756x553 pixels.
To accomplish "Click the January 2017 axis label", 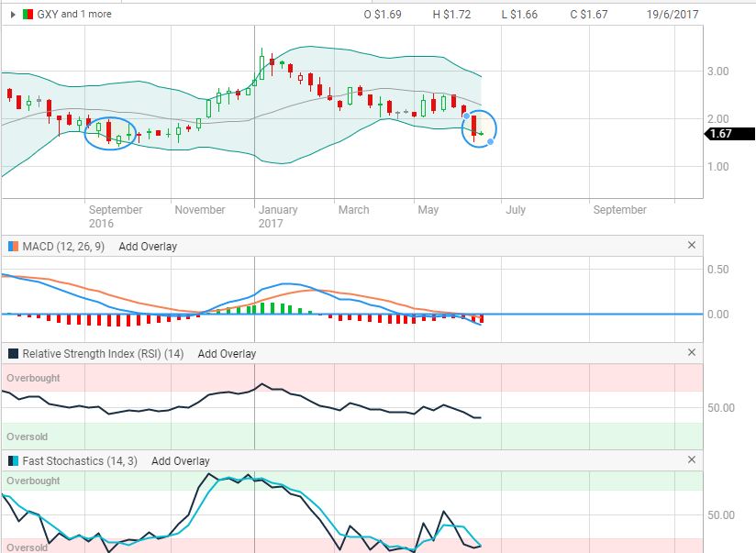I will 278,216.
